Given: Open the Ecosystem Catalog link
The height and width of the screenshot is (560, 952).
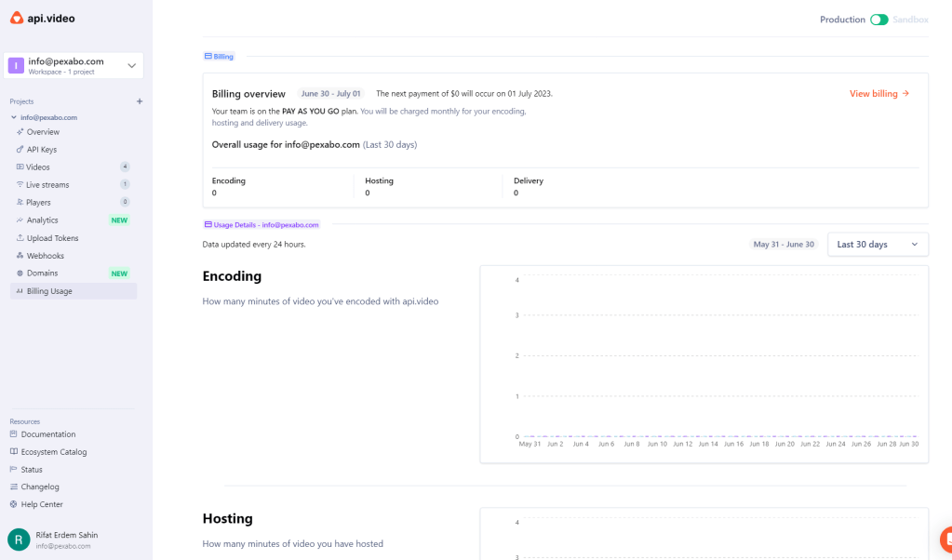Looking at the screenshot, I should click(53, 451).
